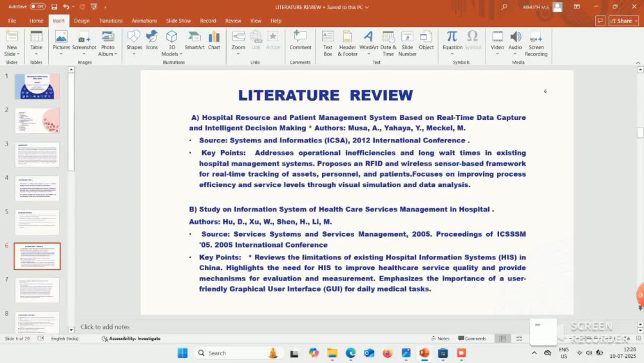Switch to Normal view in status bar
The image size is (644, 363).
coord(502,338)
